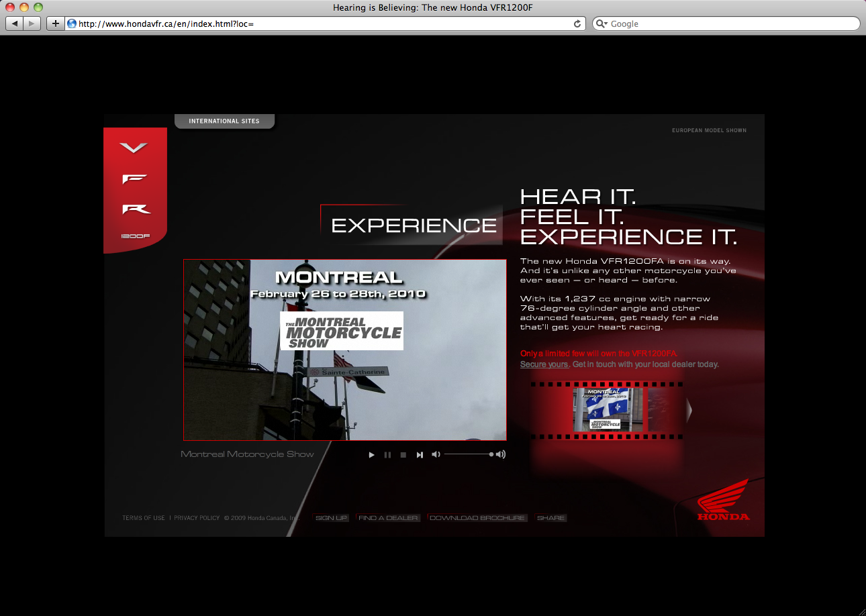Click the Sign Up button

click(x=331, y=518)
